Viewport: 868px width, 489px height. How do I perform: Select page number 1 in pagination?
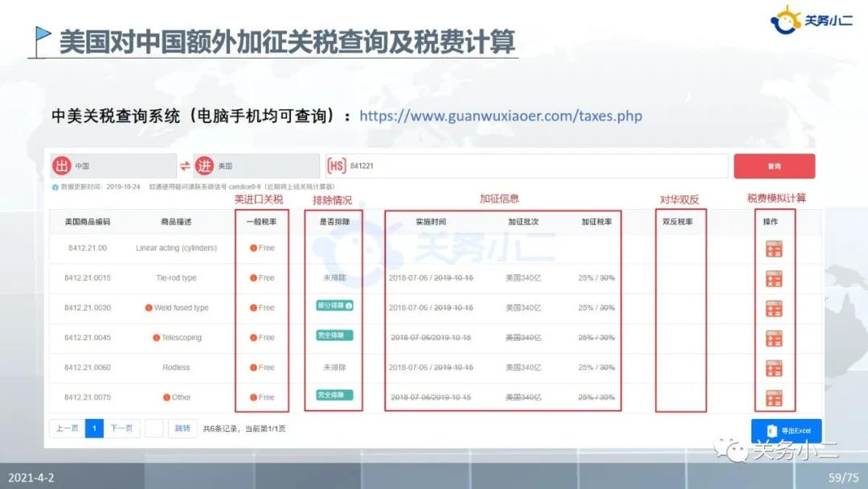(94, 429)
